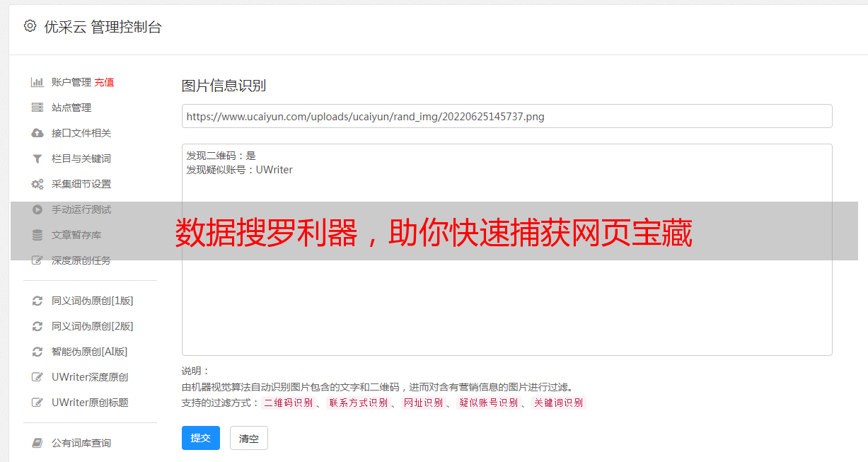Click the refresh icon for 智能伪原创[AI版]
The height and width of the screenshot is (462, 868).
coord(37,352)
